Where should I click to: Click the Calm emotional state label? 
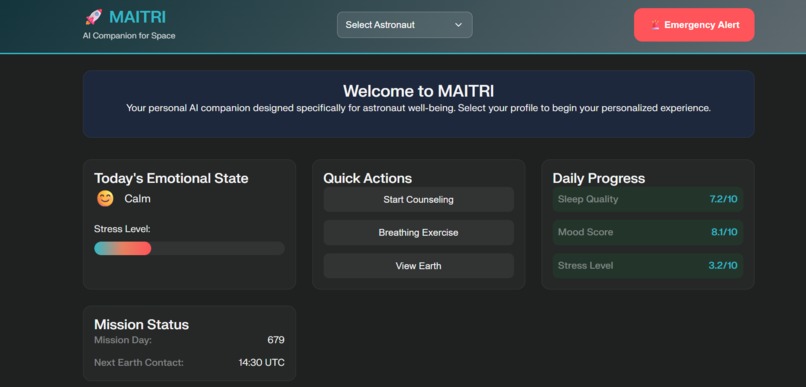[x=137, y=198]
